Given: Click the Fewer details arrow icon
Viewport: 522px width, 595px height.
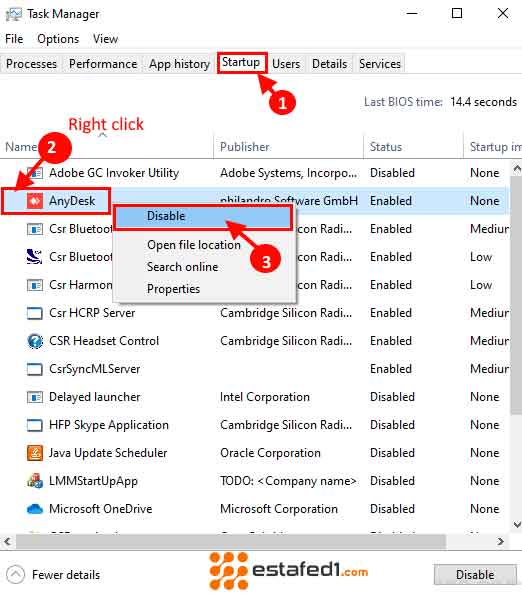Looking at the screenshot, I should click(x=16, y=575).
